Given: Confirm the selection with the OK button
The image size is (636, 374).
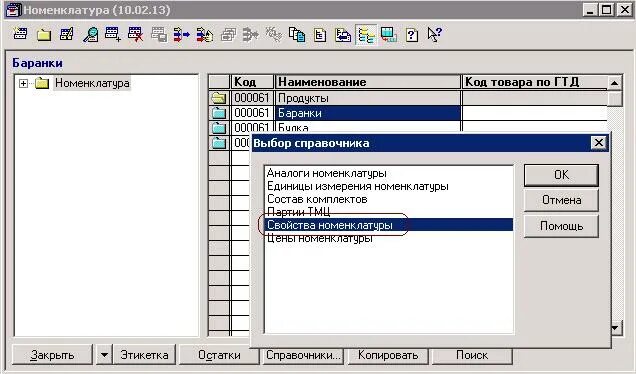Looking at the screenshot, I should [x=561, y=175].
